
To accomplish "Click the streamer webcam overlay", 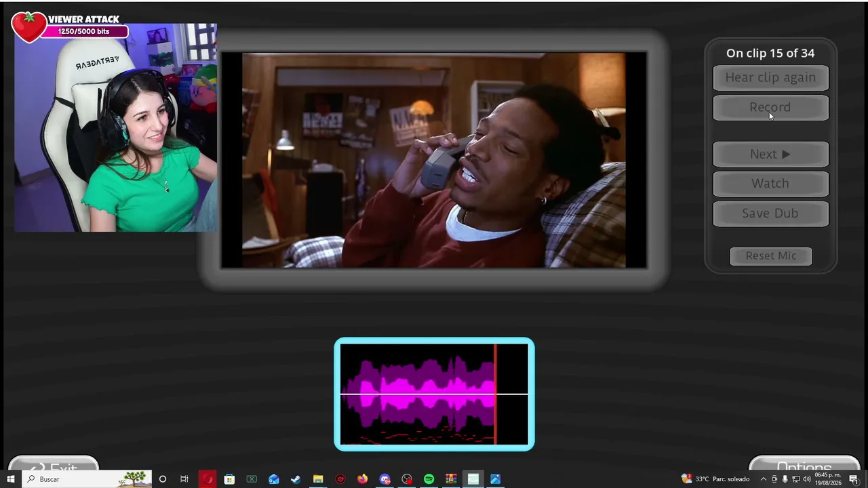I will tap(115, 127).
